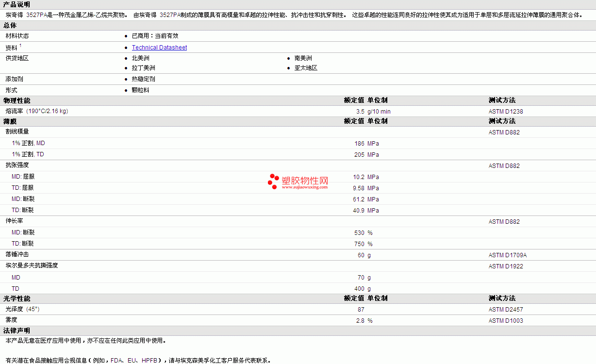Click the TD: 屈服 row label
This screenshot has width=596, height=364.
click(23, 188)
